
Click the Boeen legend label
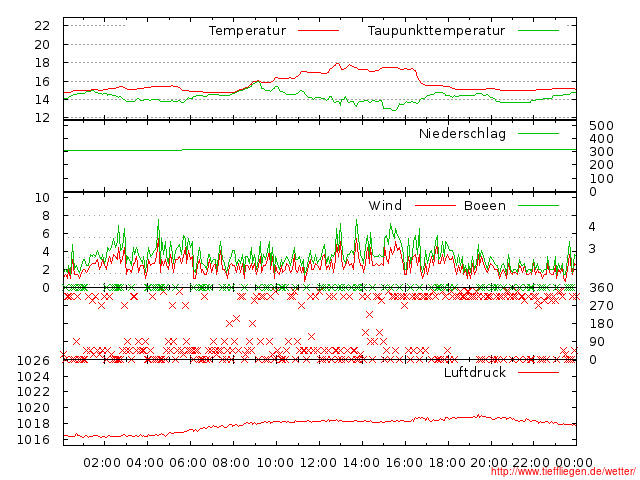[x=484, y=205]
